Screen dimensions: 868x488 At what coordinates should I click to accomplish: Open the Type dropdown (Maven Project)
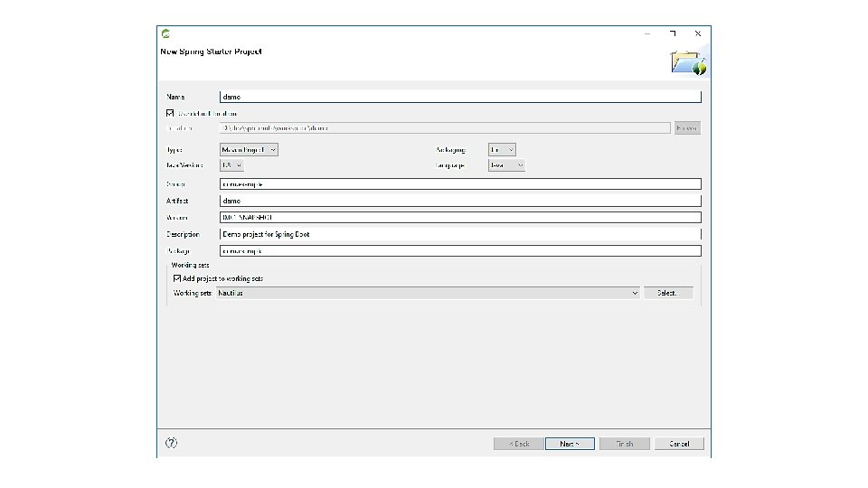249,149
